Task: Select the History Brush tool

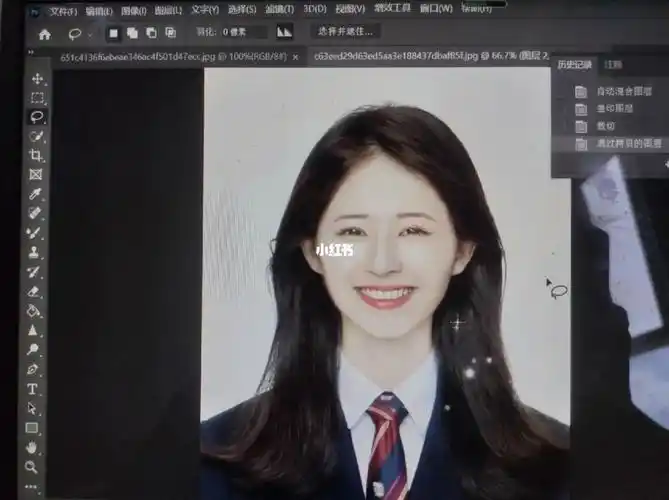Action: point(34,272)
